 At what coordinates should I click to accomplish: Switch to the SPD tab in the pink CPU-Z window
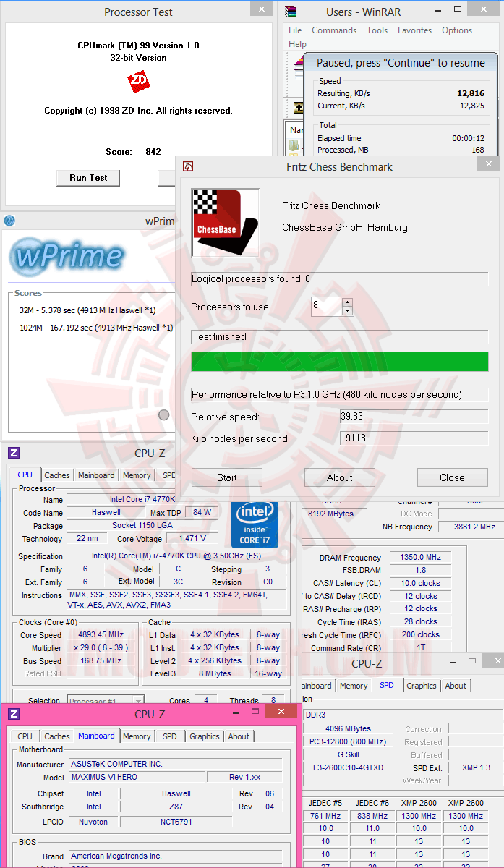tap(170, 736)
